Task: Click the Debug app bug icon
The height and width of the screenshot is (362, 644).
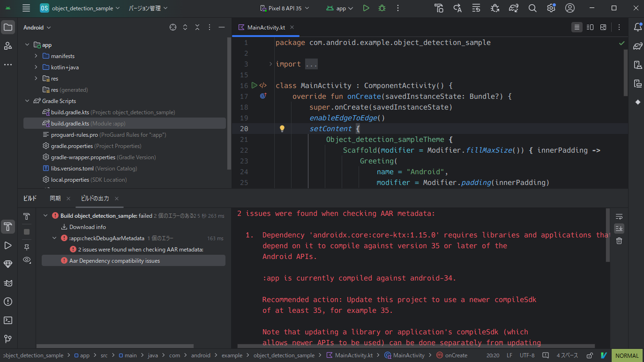Action: [382, 8]
